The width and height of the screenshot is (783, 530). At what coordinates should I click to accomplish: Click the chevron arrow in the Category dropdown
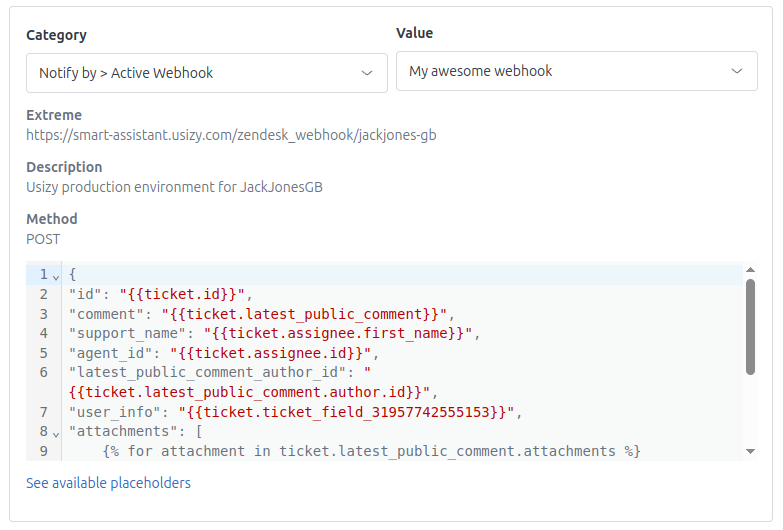(x=367, y=73)
